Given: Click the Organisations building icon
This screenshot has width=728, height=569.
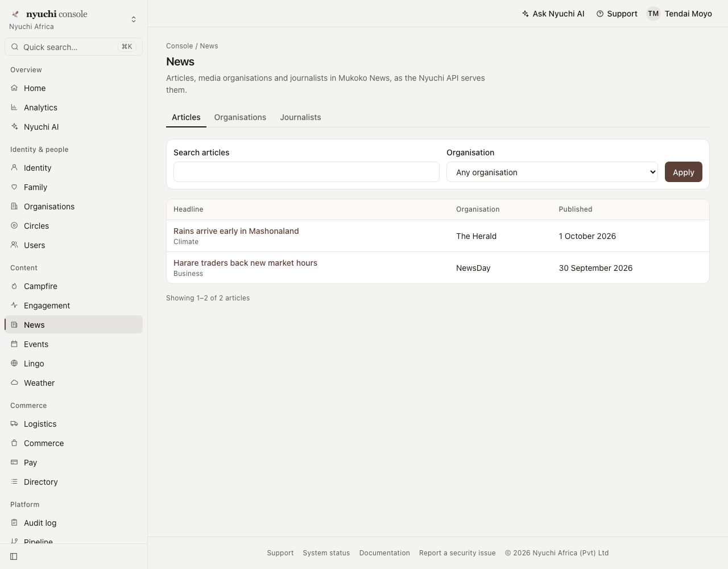Looking at the screenshot, I should tap(14, 207).
